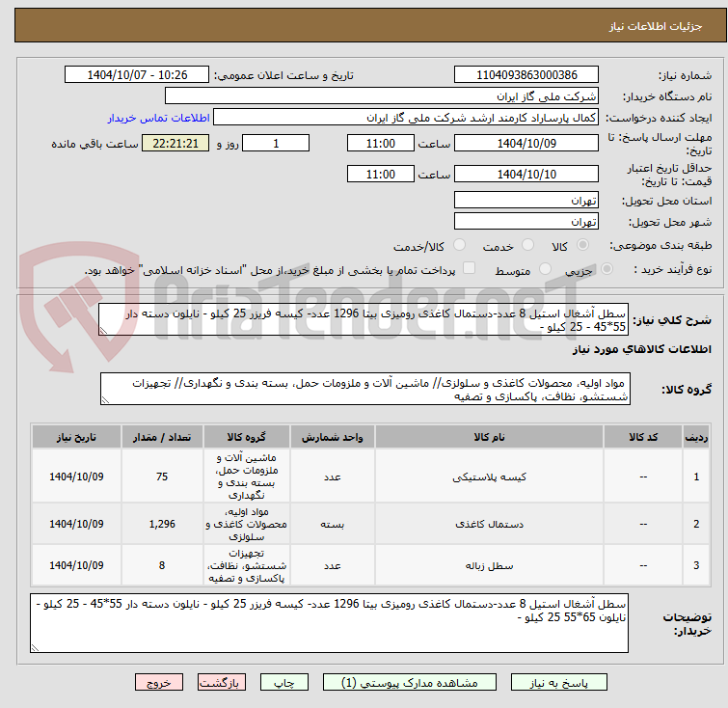Click the شرح کلی نیاز description textbox
The height and width of the screenshot is (708, 728).
tap(364, 319)
